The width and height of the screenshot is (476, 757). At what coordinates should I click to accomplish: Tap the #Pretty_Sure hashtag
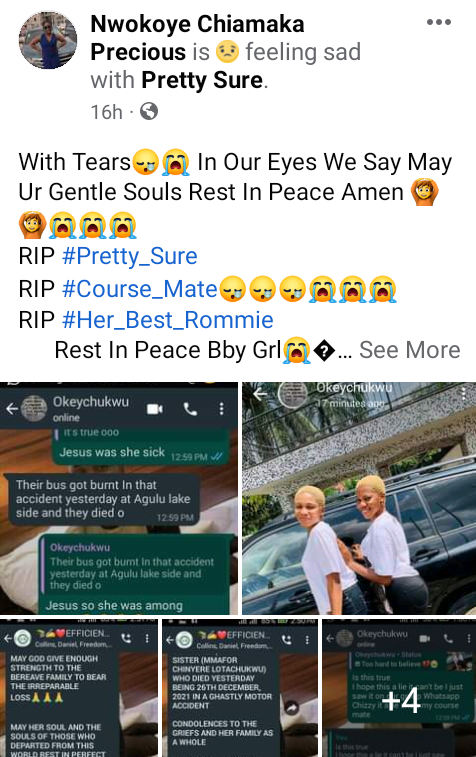129,256
